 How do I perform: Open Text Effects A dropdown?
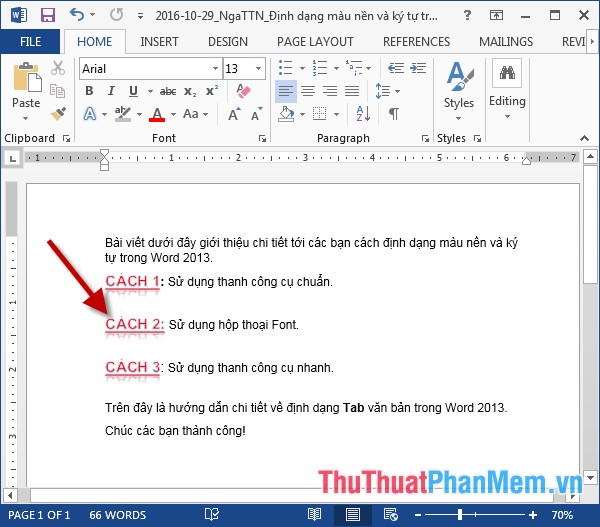[104, 114]
